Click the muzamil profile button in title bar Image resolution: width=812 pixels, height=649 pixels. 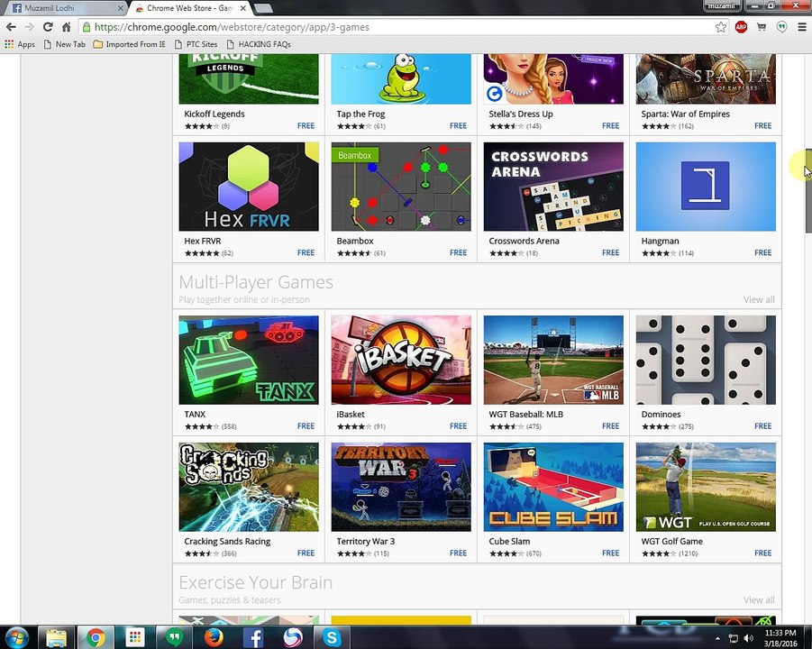(721, 5)
